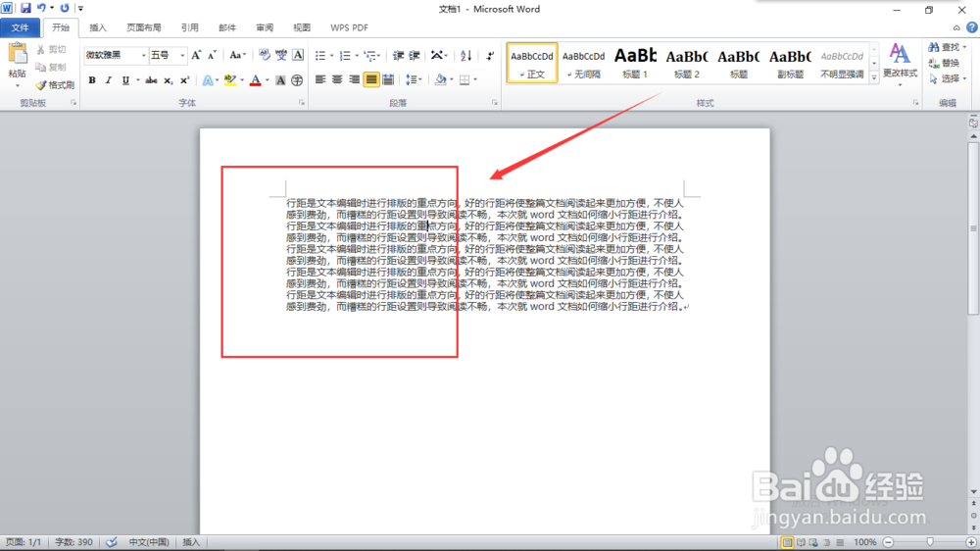Click the yellow text highlight color
The width and height of the screenshot is (980, 551).
(x=230, y=80)
